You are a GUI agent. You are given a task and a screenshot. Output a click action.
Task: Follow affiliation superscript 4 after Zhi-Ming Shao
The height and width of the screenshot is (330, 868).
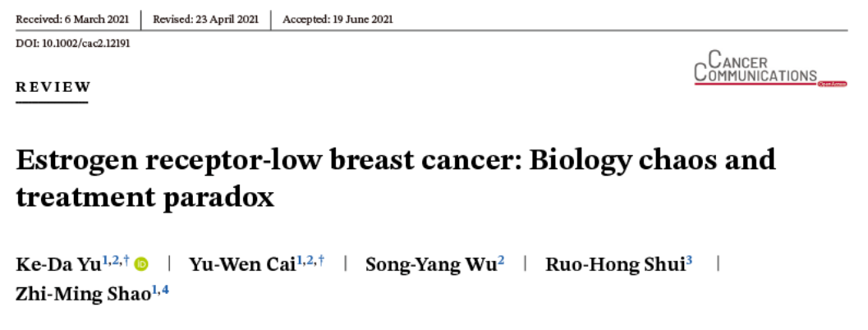[x=165, y=291]
